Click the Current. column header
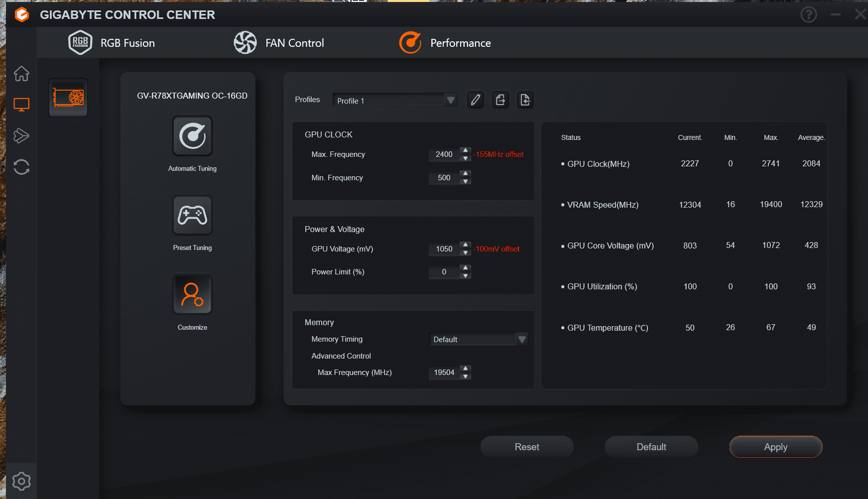 [690, 137]
